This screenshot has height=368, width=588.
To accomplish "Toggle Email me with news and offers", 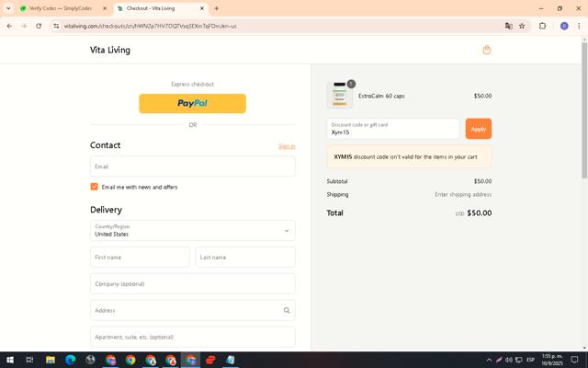I will pyautogui.click(x=94, y=187).
